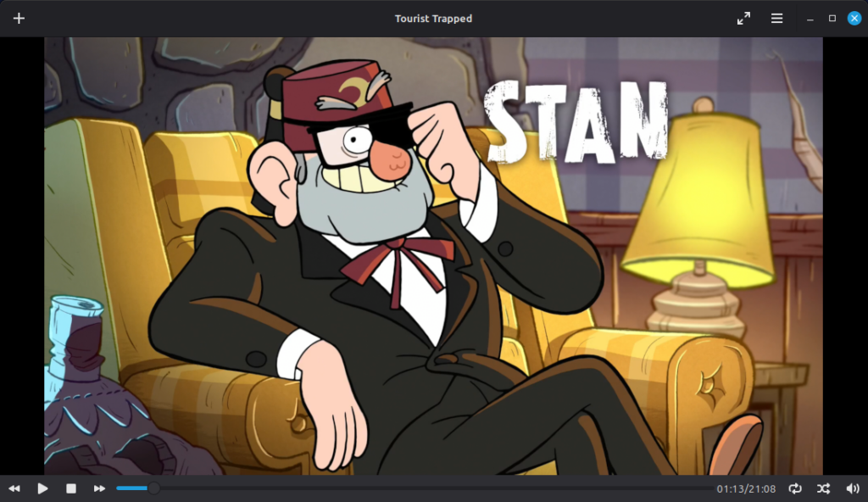Toggle shuffle playback
868x502 pixels.
(x=823, y=488)
